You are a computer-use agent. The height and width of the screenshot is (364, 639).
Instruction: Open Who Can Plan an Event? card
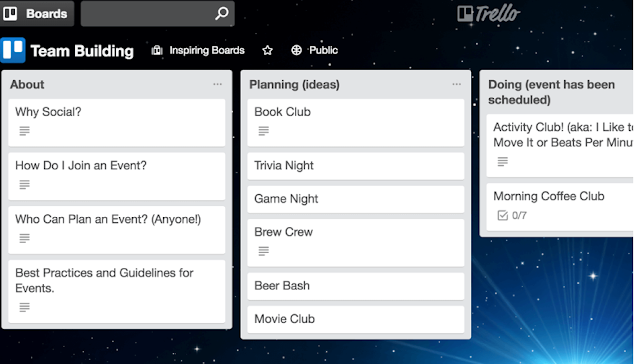[117, 230]
